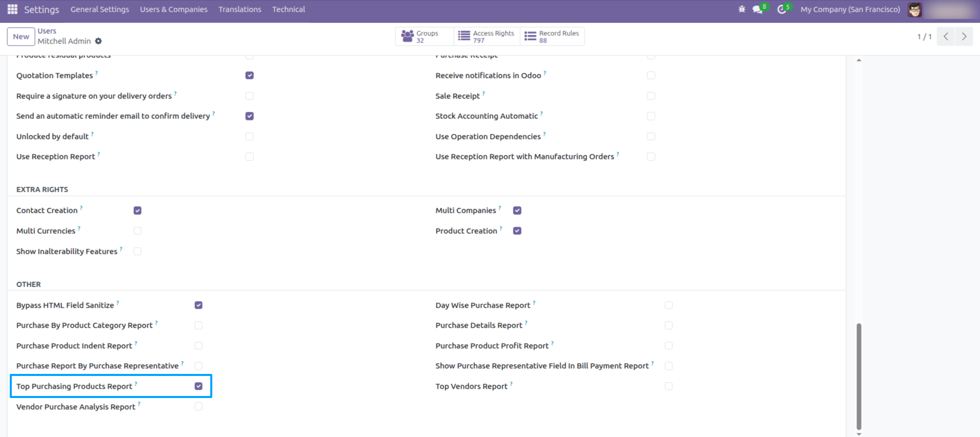The image size is (980, 437).
Task: Enable Purchase Details Report checkbox
Action: [669, 325]
